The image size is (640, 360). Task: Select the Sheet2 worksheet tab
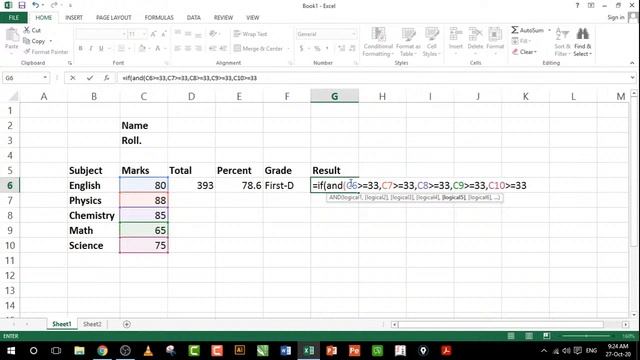pyautogui.click(x=92, y=324)
